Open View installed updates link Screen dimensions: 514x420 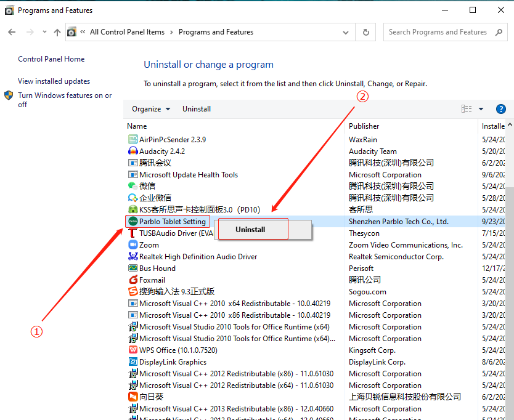pyautogui.click(x=54, y=81)
